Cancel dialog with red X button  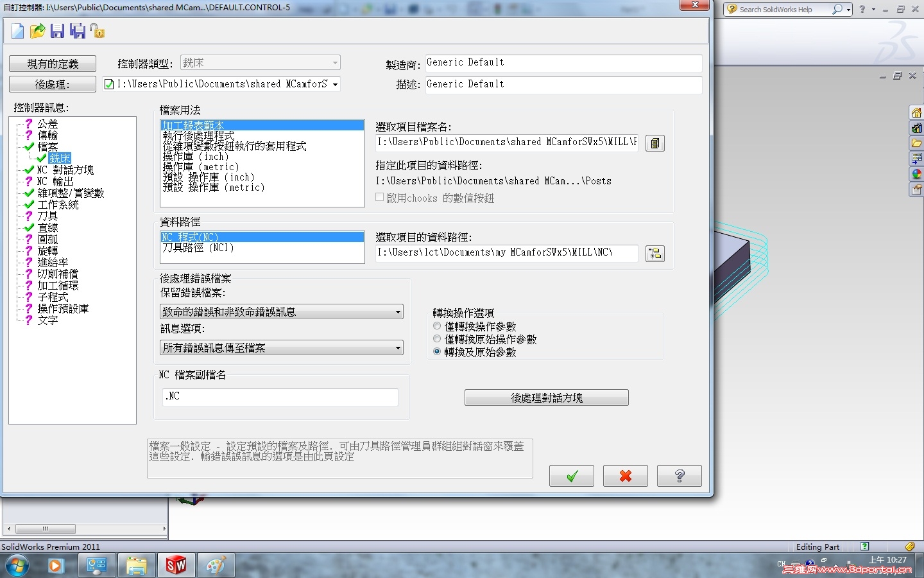[x=626, y=476]
